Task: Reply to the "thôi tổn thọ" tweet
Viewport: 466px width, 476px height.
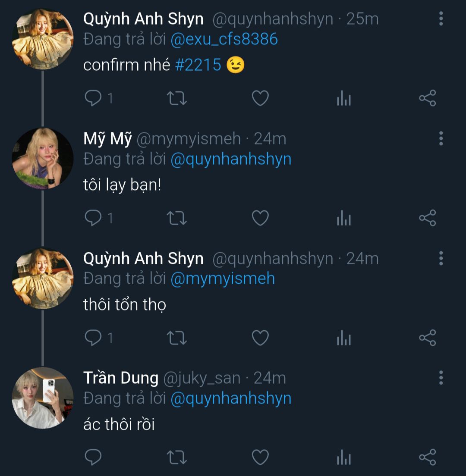Action: point(93,338)
